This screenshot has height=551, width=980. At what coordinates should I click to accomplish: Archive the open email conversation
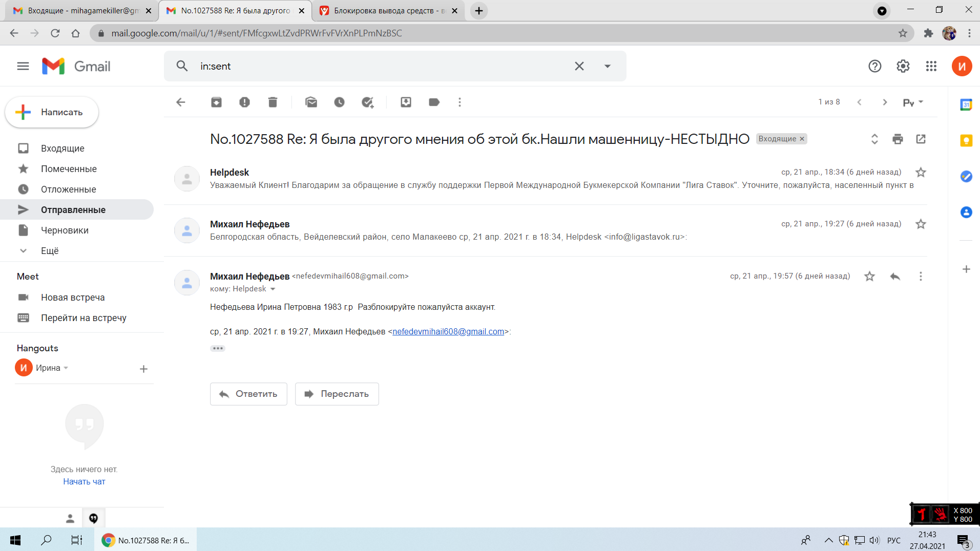click(216, 102)
